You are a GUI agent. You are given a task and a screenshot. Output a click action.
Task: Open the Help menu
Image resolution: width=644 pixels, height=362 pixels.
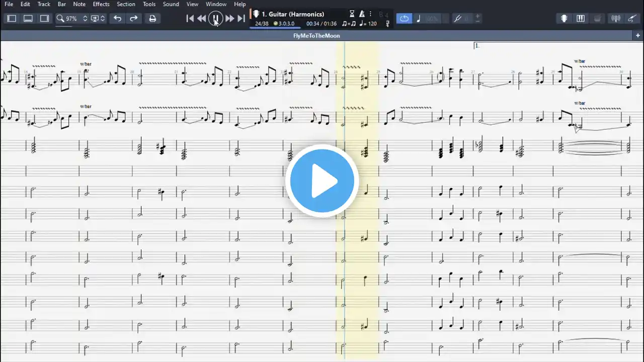tap(240, 4)
